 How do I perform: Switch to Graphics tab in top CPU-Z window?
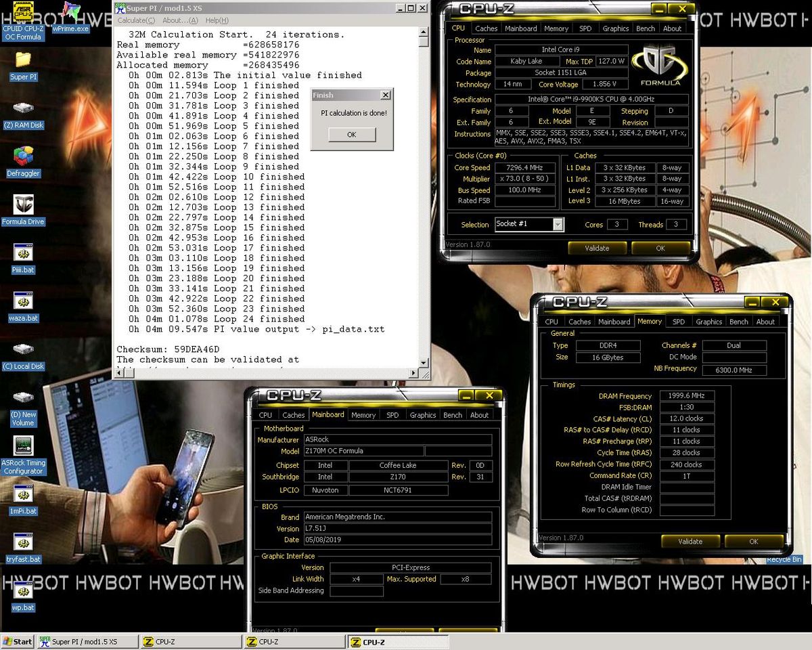coord(615,28)
